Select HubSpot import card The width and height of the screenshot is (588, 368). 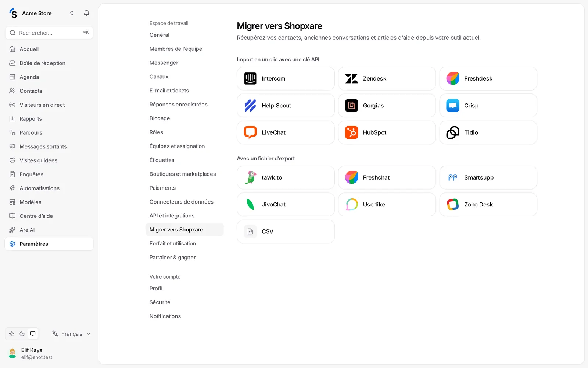click(387, 132)
